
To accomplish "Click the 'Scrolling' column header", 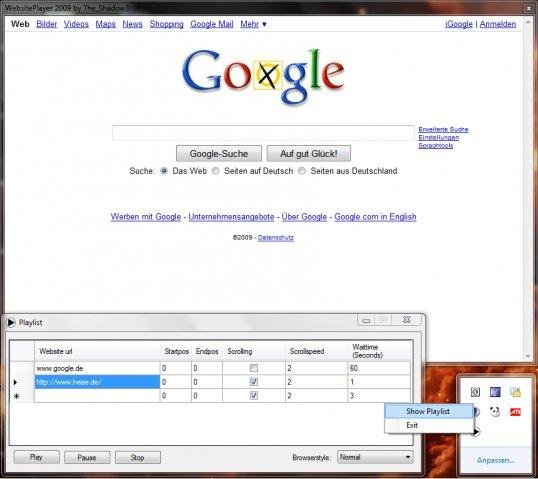I will point(254,351).
